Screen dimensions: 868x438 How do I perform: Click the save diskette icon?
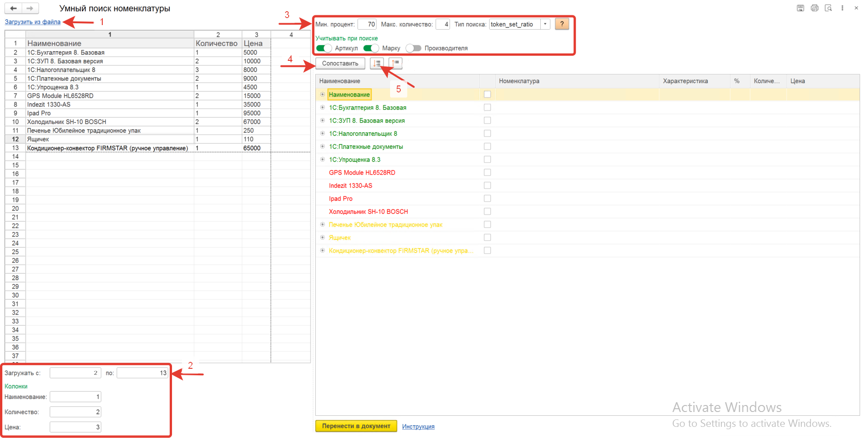801,8
